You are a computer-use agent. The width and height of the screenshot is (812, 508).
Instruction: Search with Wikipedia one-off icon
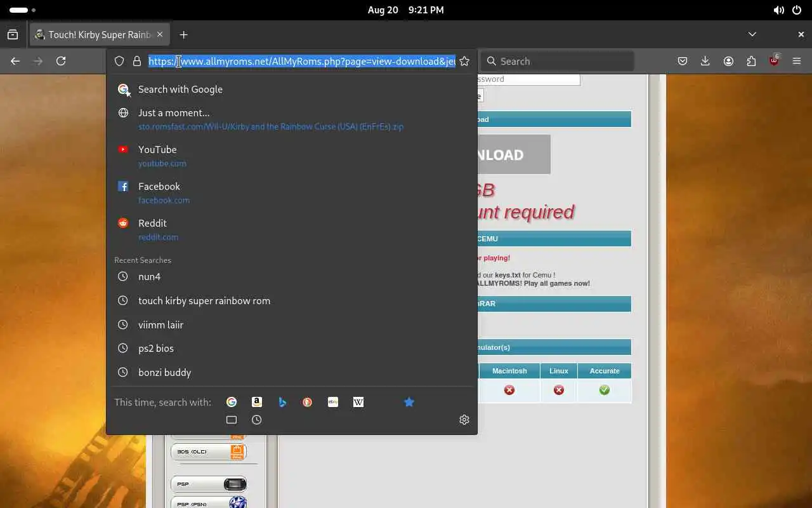(358, 402)
